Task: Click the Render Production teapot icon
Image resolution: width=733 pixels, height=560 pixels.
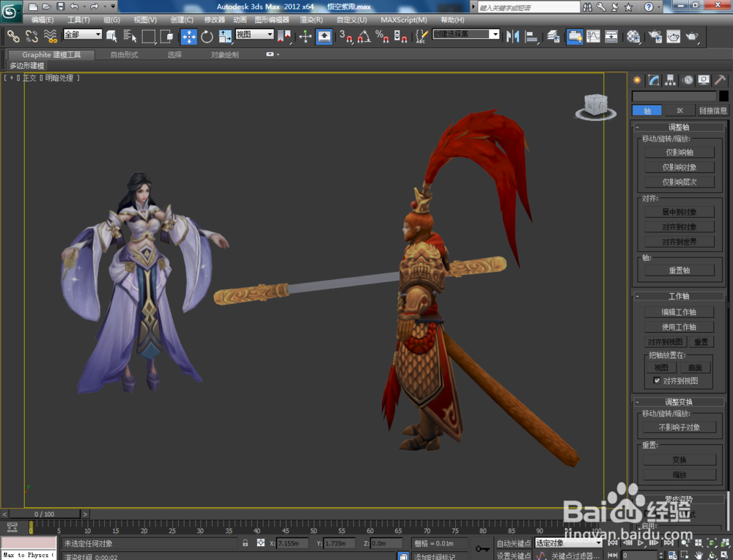Action: [x=692, y=36]
